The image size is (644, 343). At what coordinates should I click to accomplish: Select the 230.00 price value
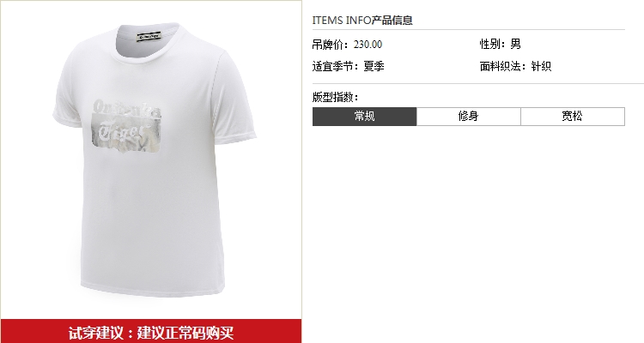(x=368, y=45)
